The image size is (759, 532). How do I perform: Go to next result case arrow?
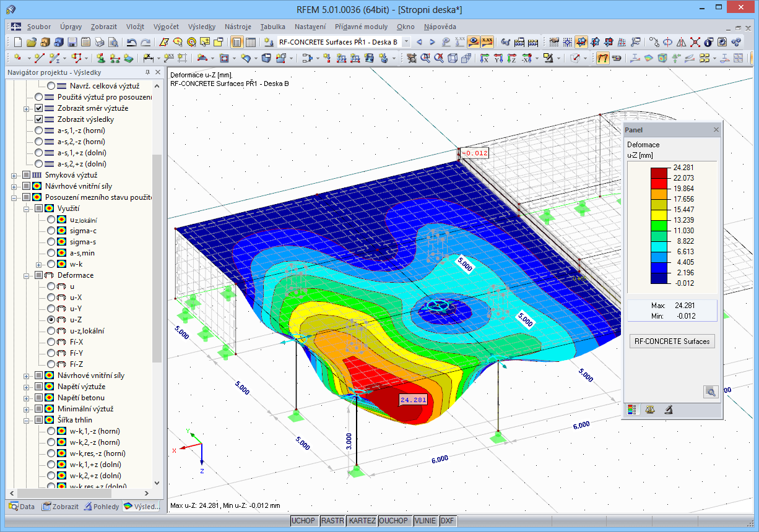[432, 42]
